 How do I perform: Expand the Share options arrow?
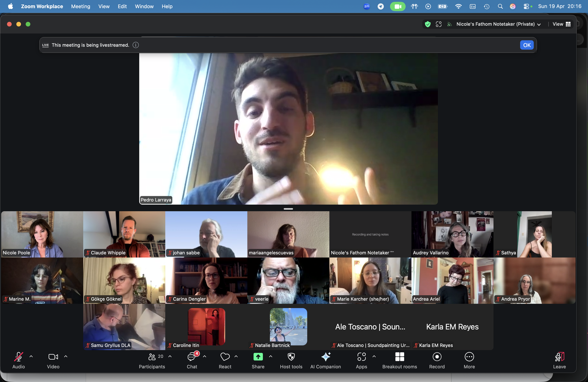click(270, 356)
